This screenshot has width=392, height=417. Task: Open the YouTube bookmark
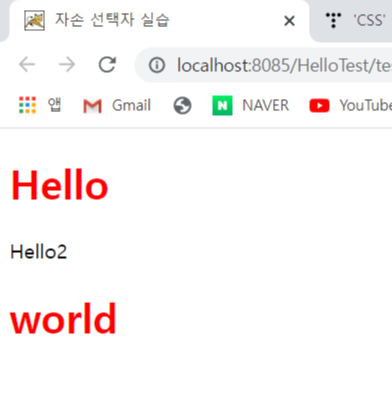tap(350, 105)
